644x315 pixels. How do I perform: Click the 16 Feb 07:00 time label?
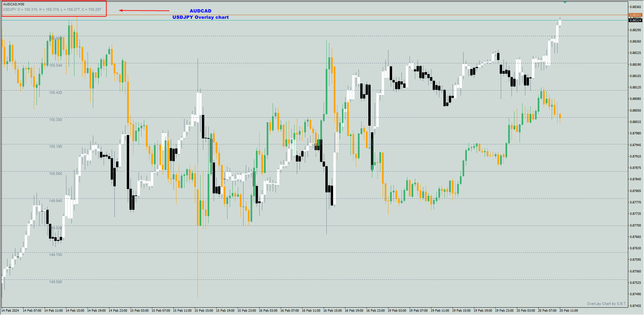click(289, 311)
